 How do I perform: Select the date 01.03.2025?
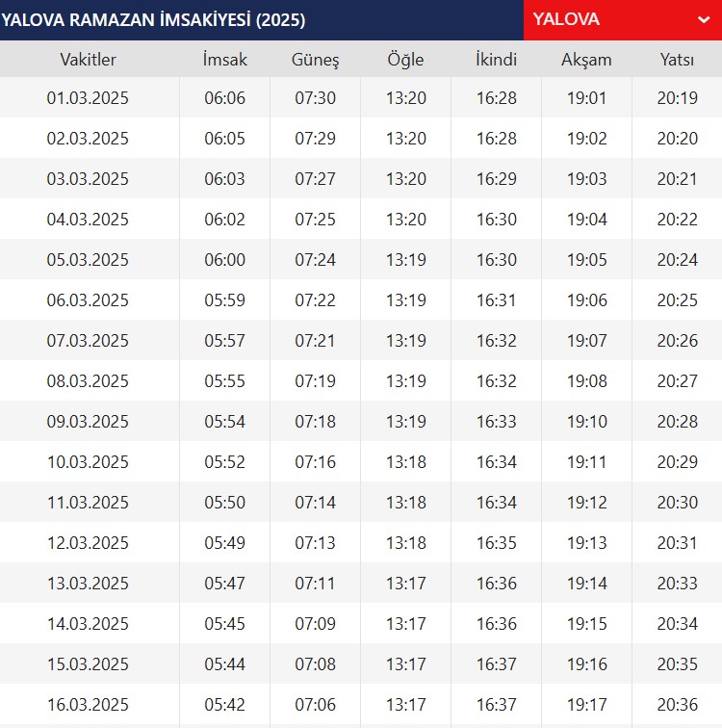[x=88, y=98]
